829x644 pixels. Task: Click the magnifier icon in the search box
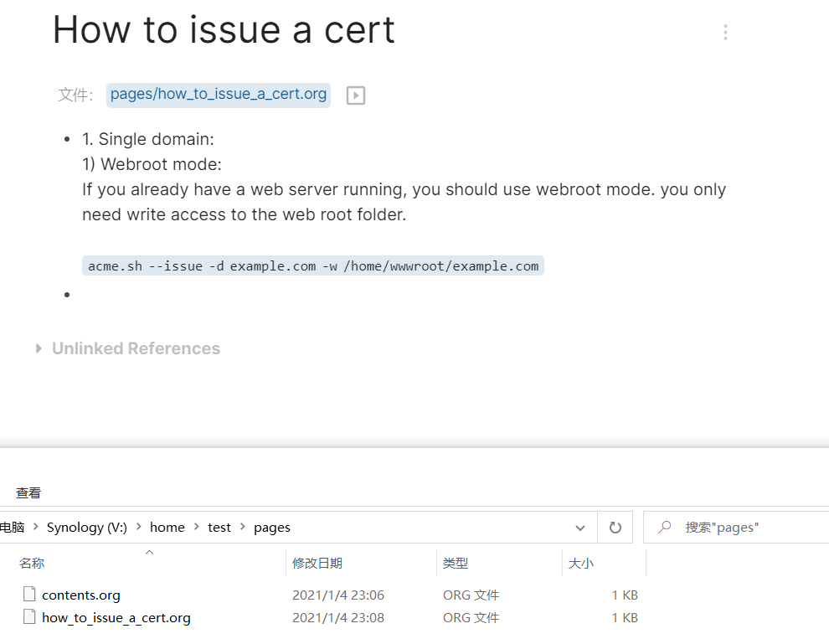[664, 527]
